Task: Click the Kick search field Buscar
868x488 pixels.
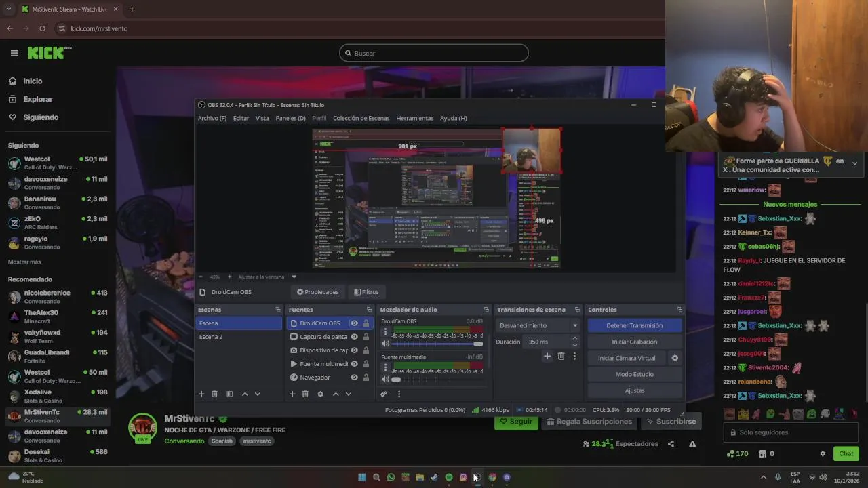Action: pos(434,53)
